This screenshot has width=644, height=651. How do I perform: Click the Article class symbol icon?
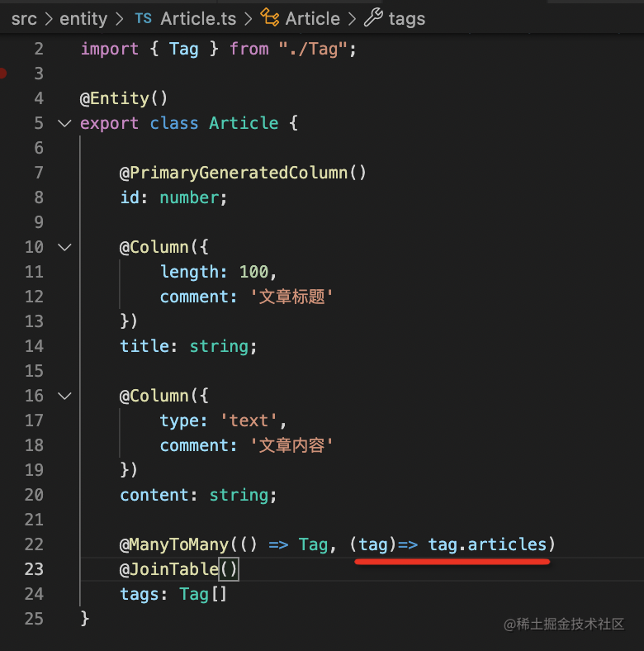pos(270,18)
